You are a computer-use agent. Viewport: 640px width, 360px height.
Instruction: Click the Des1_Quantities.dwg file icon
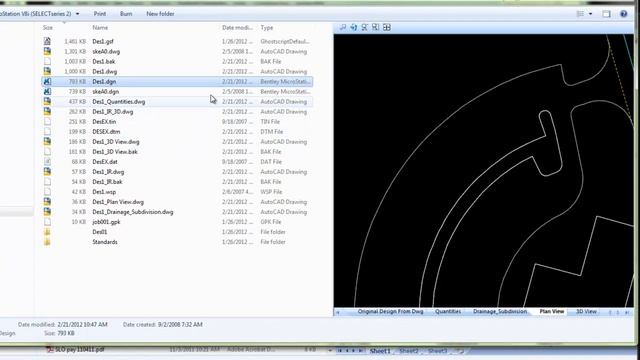[x=47, y=101]
